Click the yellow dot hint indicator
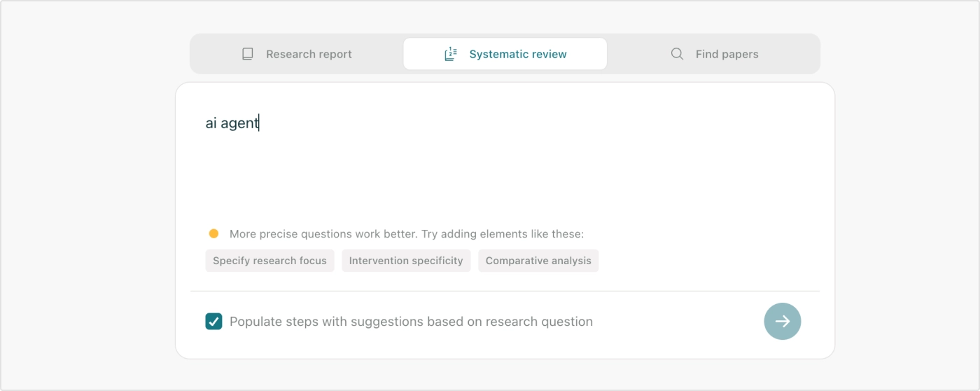 click(213, 233)
